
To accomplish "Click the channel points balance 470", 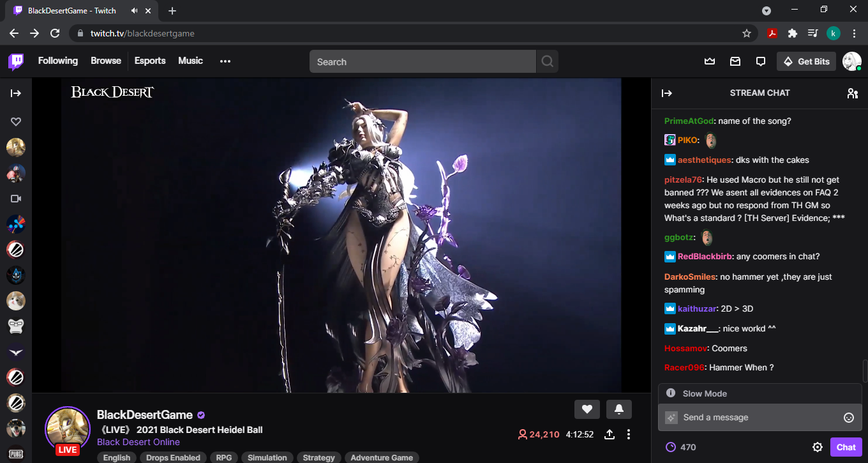I will (x=680, y=447).
